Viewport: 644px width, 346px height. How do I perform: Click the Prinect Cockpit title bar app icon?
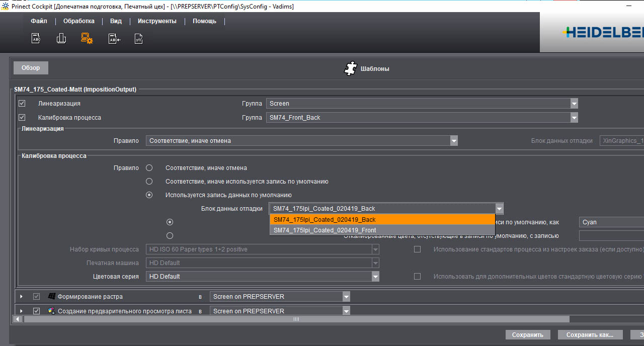[6, 6]
